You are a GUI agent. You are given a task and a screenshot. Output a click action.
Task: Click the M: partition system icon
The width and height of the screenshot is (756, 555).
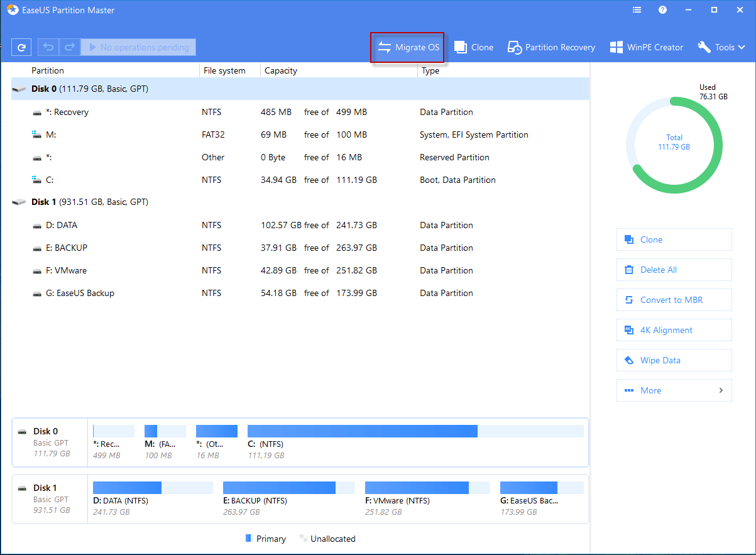(x=37, y=135)
